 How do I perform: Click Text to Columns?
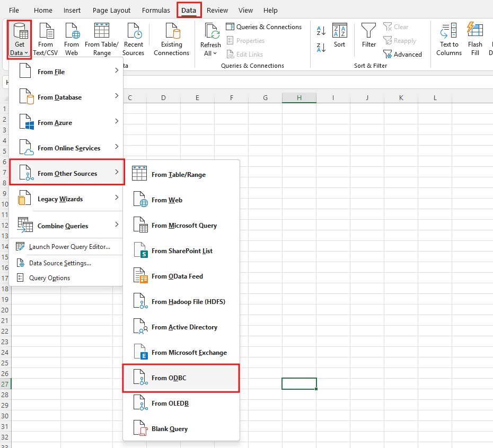coord(449,40)
